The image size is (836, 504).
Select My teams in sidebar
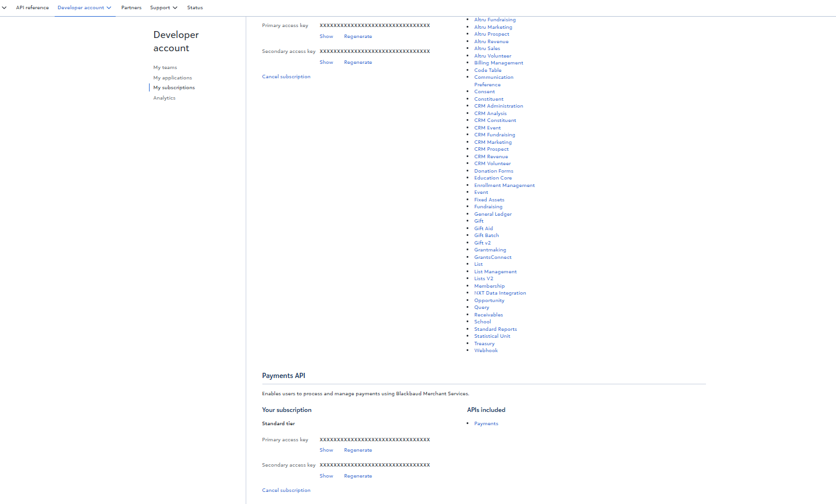[x=165, y=67]
